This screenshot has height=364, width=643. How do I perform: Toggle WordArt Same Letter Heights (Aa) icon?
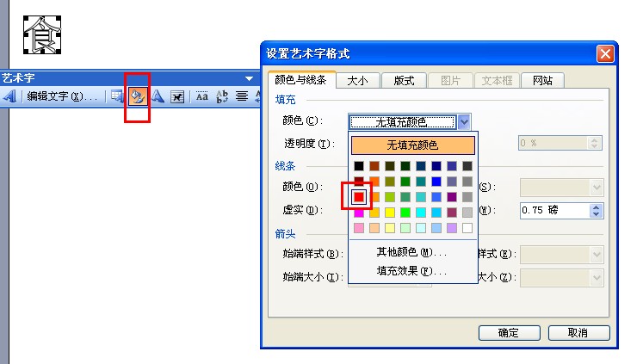click(201, 96)
